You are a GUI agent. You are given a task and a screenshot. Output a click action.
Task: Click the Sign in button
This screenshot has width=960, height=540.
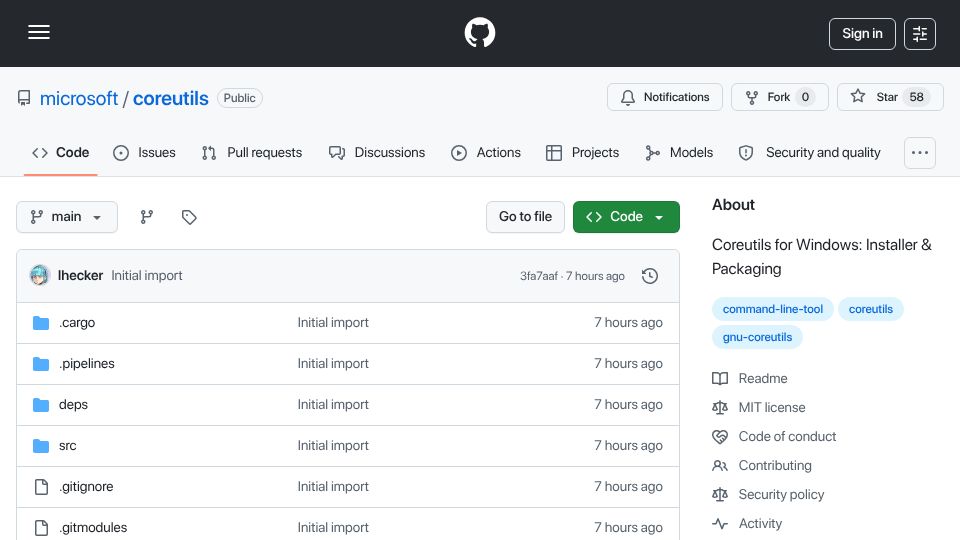tap(862, 34)
